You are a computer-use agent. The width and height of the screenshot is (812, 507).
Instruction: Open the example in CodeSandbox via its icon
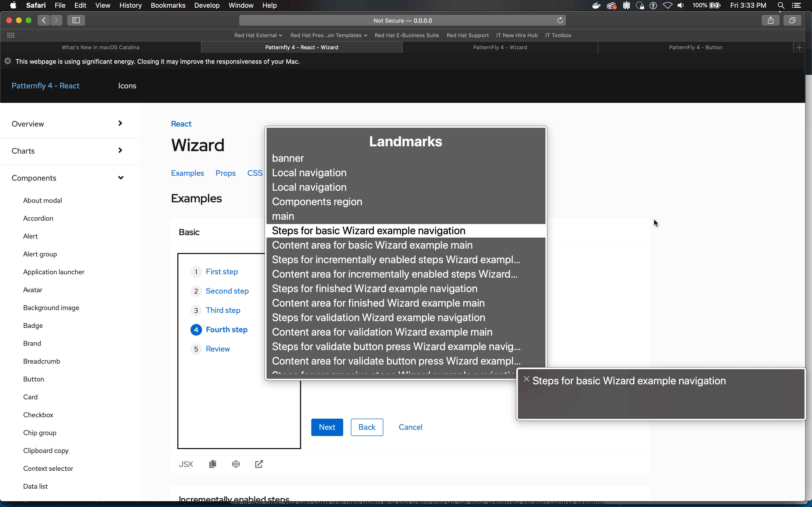[x=236, y=464]
